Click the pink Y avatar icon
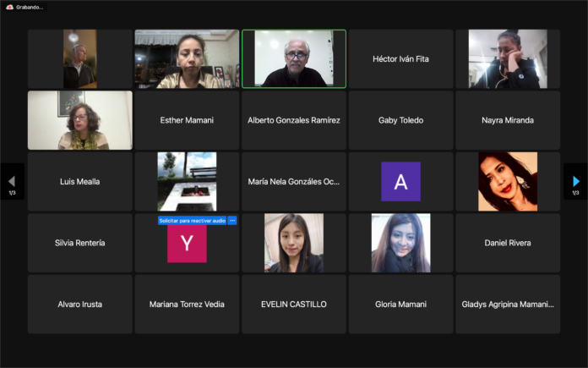 (x=187, y=244)
